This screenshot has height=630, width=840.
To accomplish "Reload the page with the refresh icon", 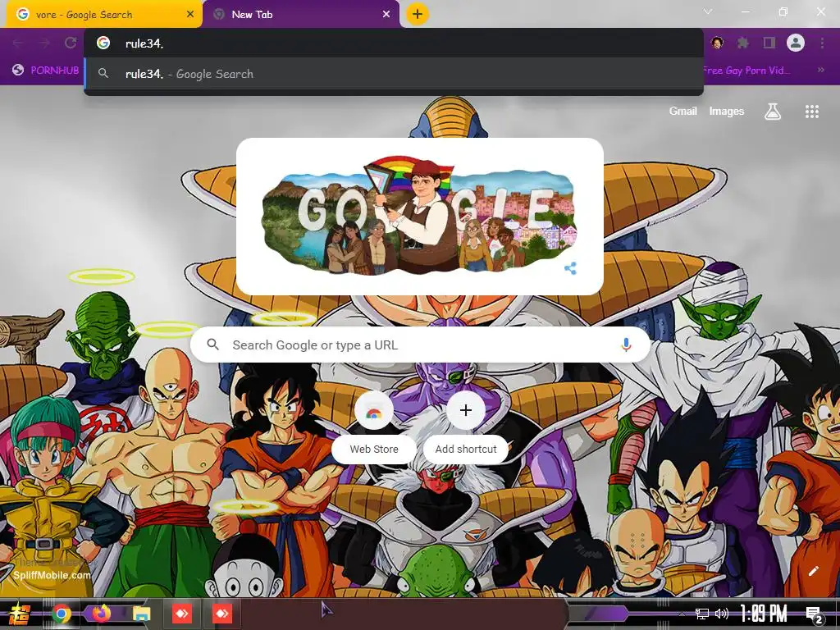I will click(x=71, y=43).
